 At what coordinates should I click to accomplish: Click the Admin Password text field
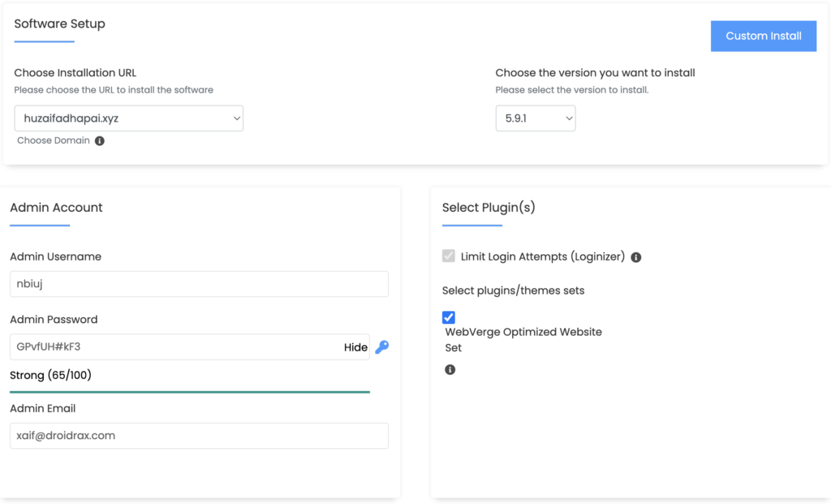[x=174, y=347]
